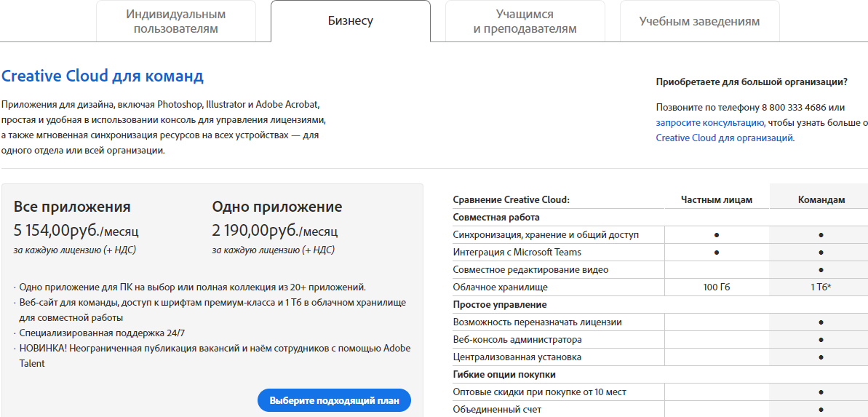Viewport: 868px width, 417px height.
Task: Select the Одно приложение plan title
Action: click(277, 207)
